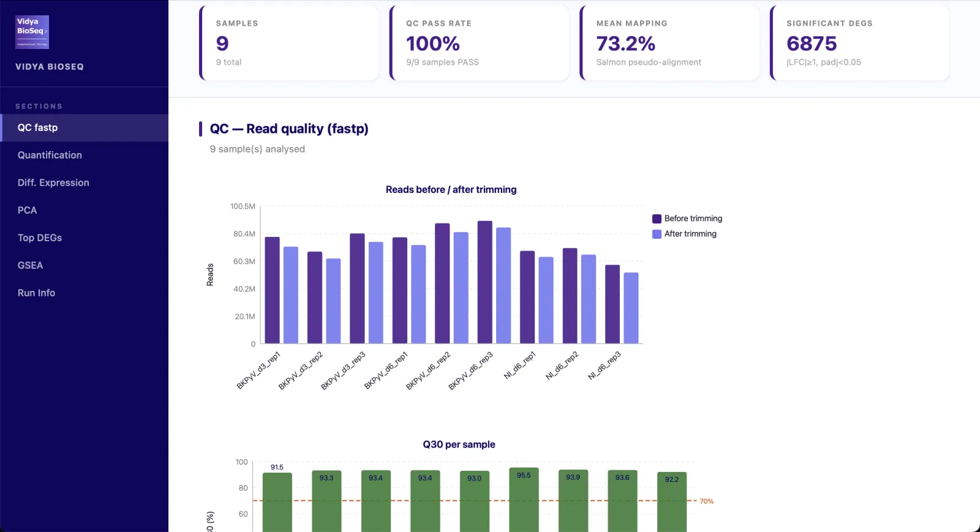Click the BKPyV_d6_rep2 before-trimming bar
The width and height of the screenshot is (980, 532).
pyautogui.click(x=442, y=283)
